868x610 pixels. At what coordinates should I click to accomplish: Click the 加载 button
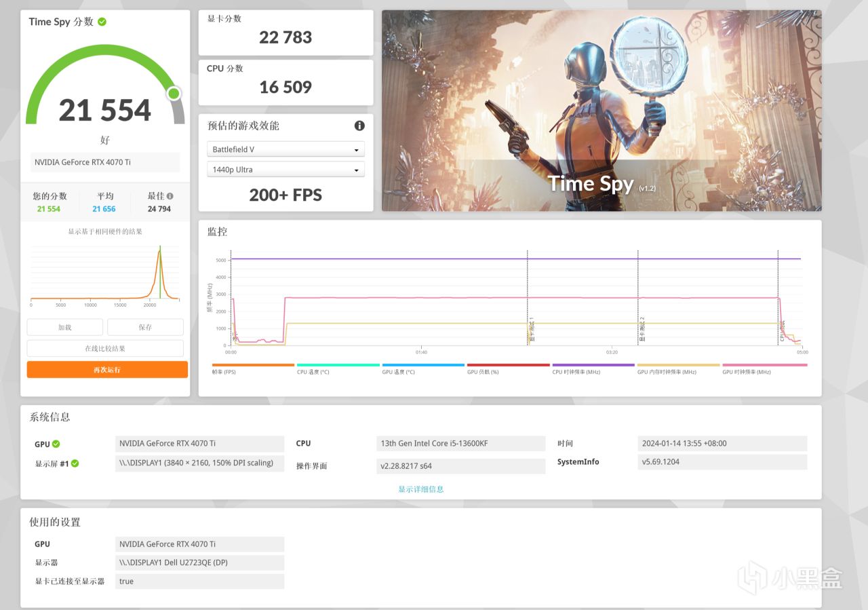[65, 327]
